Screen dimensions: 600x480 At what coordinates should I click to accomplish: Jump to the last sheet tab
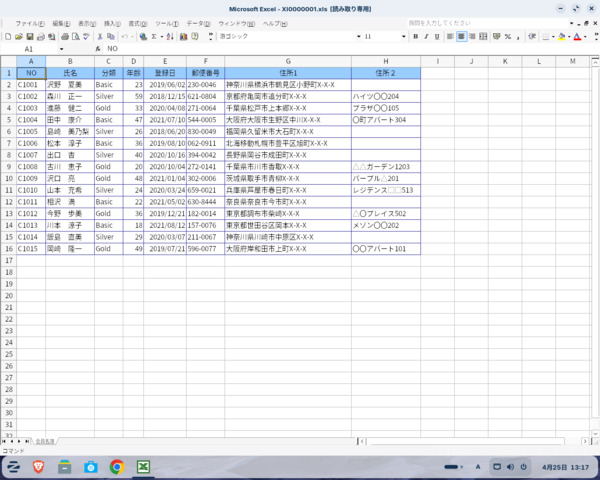27,441
